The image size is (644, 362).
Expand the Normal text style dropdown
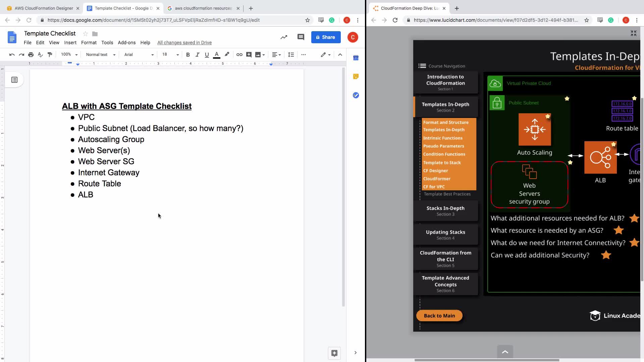point(100,55)
